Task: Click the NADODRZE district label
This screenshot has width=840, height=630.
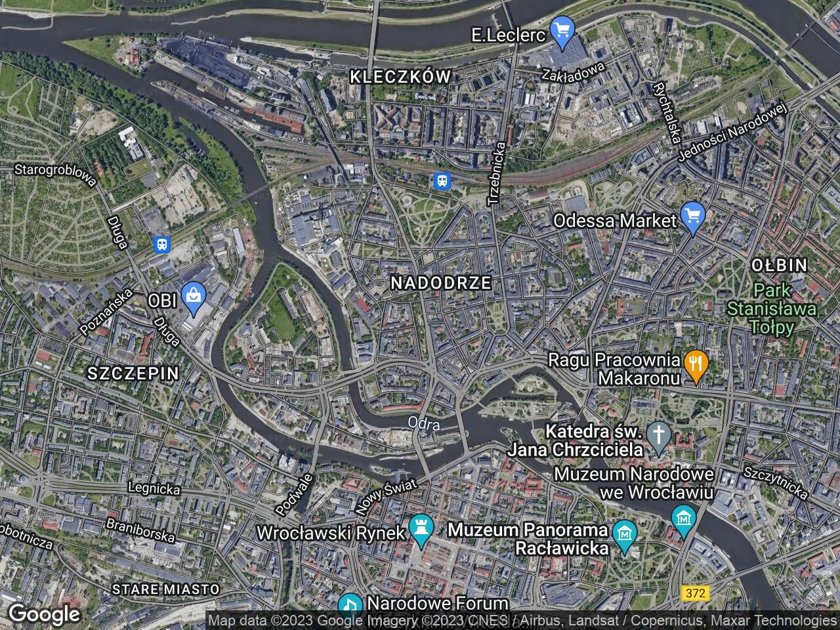Action: [x=441, y=283]
